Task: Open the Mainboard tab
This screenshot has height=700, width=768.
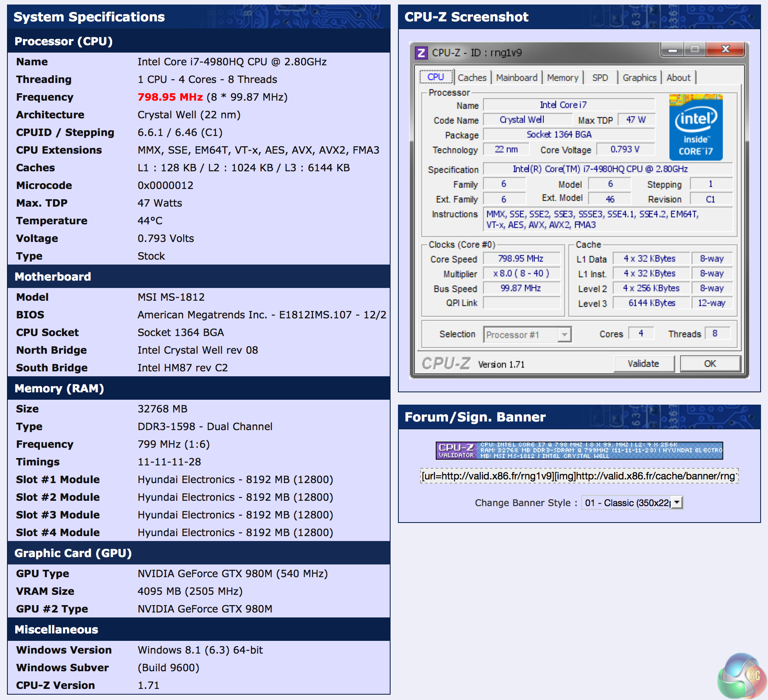Action: pos(517,78)
